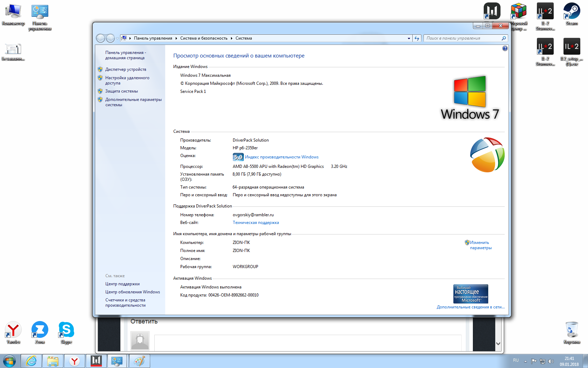Show hidden tray icons arrow
Screen dimensions: 588x368
coord(525,361)
